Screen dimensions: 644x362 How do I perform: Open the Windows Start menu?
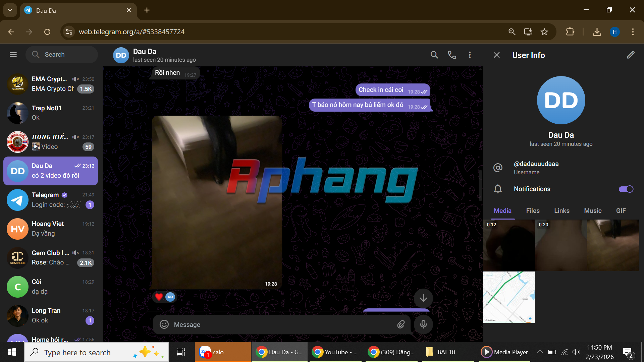(x=12, y=352)
